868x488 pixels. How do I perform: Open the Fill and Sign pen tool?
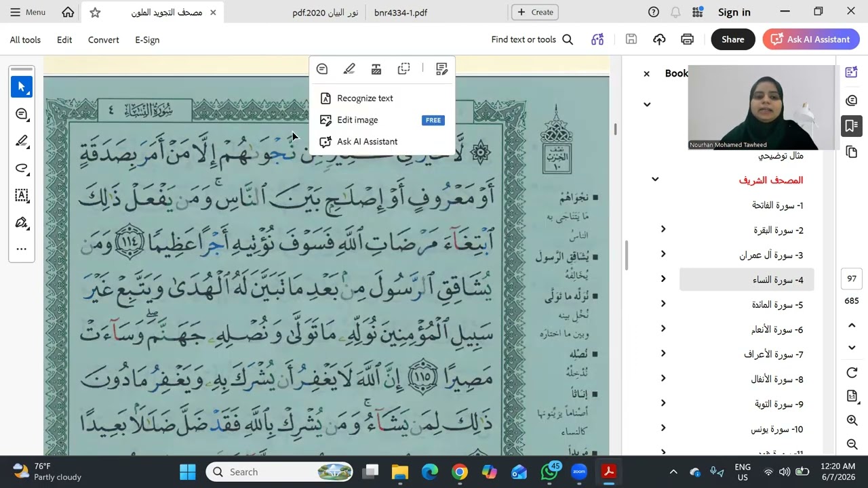coord(22,222)
